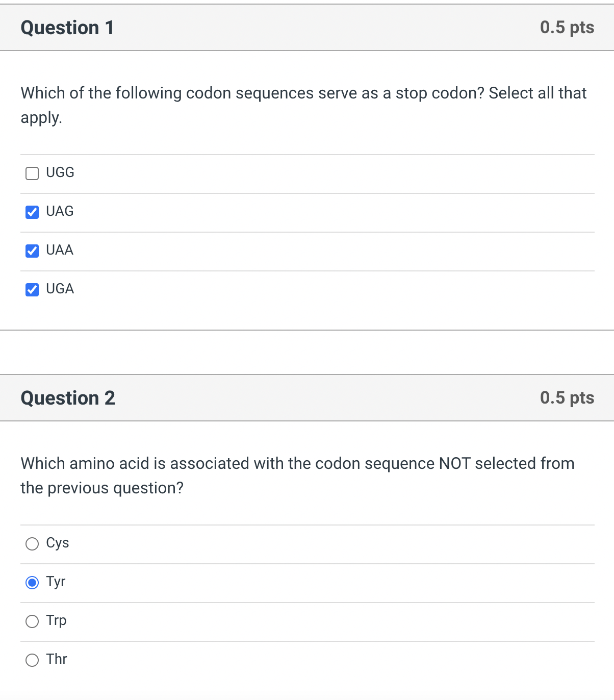Click the Cys answer label text
The image size is (614, 700).
[57, 543]
